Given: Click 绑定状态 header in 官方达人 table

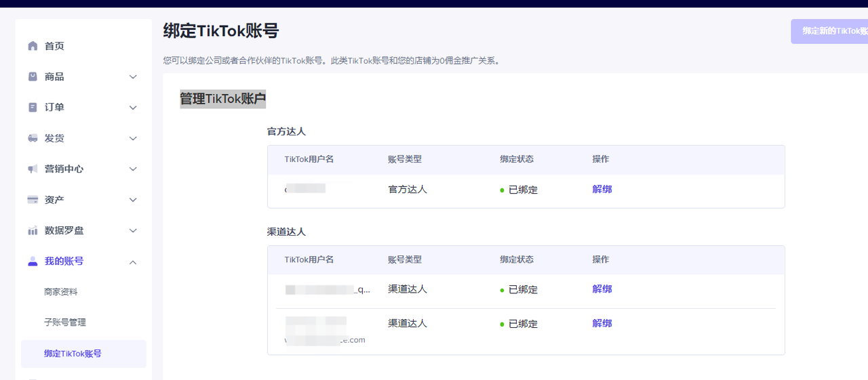Looking at the screenshot, I should (517, 159).
